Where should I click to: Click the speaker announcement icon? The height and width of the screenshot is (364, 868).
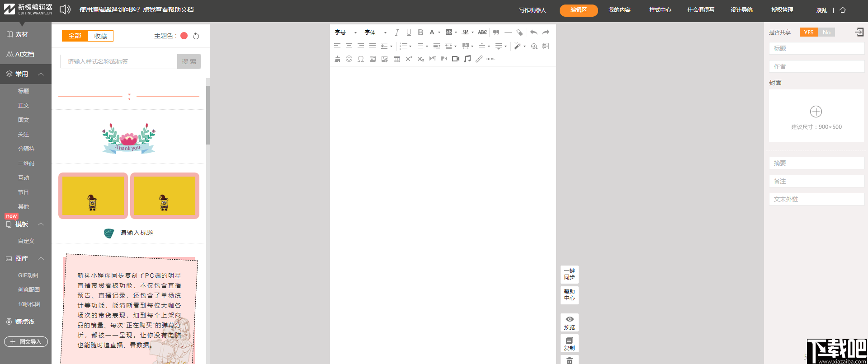pyautogui.click(x=65, y=9)
